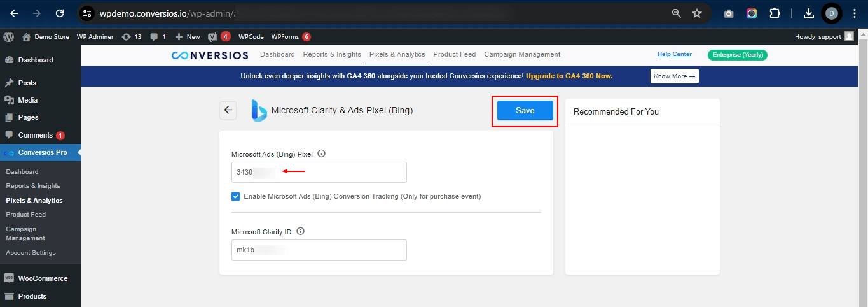
Task: Open Pixels & Analytics sidebar submenu item
Action: [34, 200]
